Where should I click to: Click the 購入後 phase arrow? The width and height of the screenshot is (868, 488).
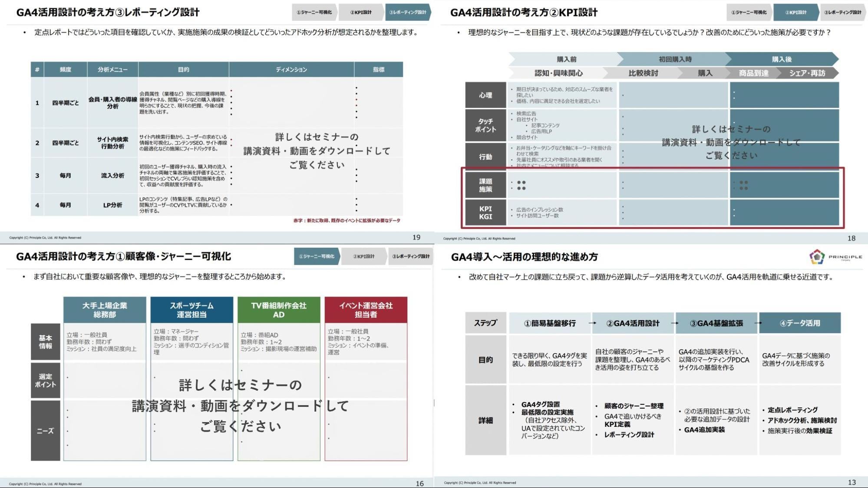point(782,59)
